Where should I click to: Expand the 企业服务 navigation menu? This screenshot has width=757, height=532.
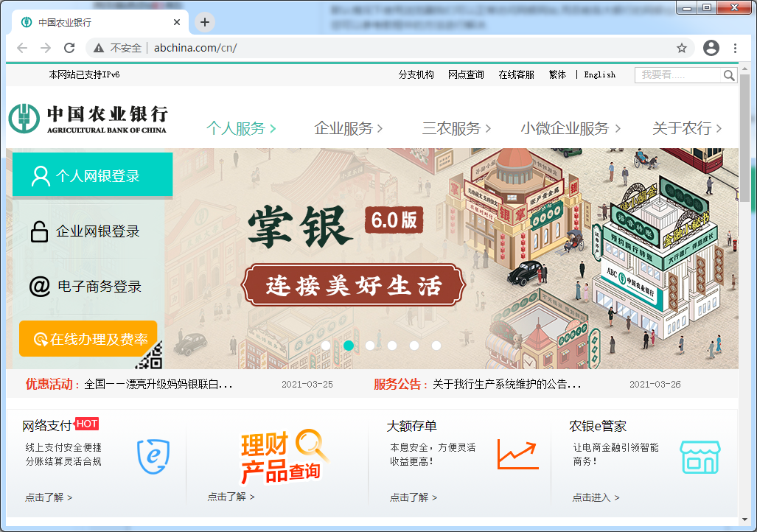coord(343,127)
